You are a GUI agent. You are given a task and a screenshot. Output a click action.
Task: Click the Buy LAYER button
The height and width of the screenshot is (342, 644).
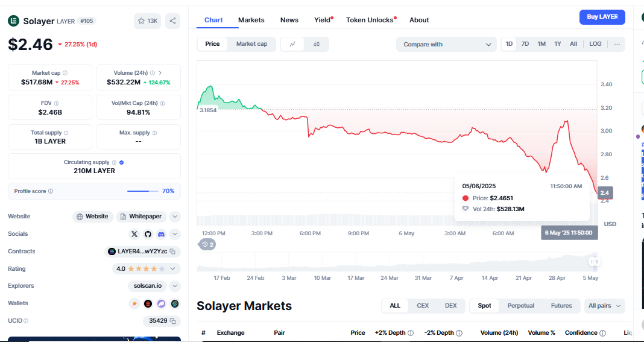[602, 17]
